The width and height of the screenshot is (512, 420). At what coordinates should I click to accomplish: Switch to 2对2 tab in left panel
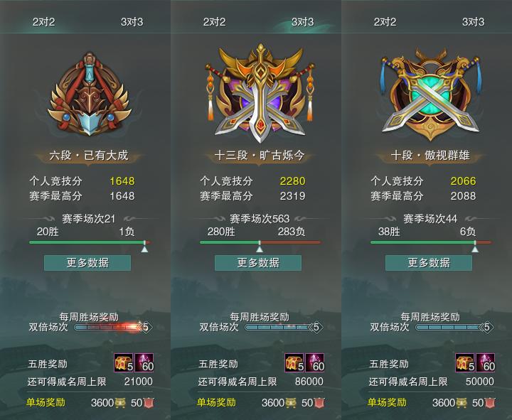(x=43, y=22)
